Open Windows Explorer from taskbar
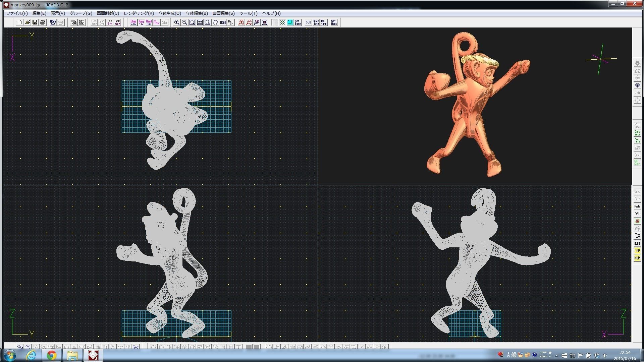Viewport: 644px width, 362px height. (x=72, y=355)
